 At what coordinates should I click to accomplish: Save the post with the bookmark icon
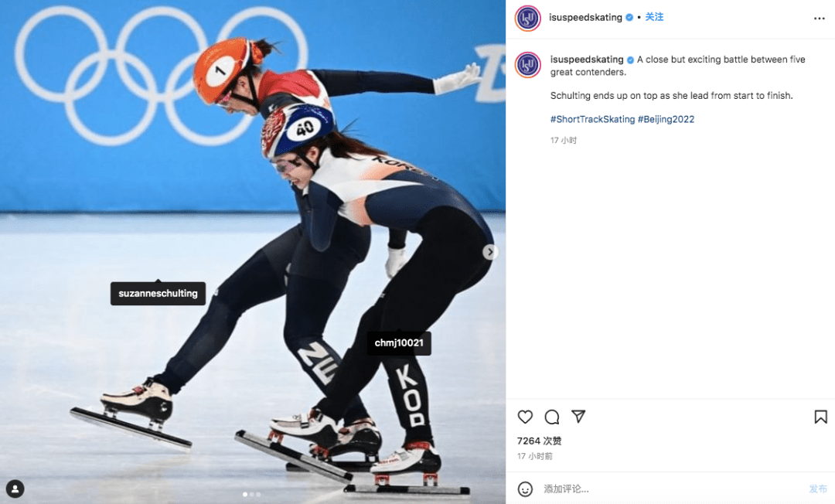click(820, 417)
